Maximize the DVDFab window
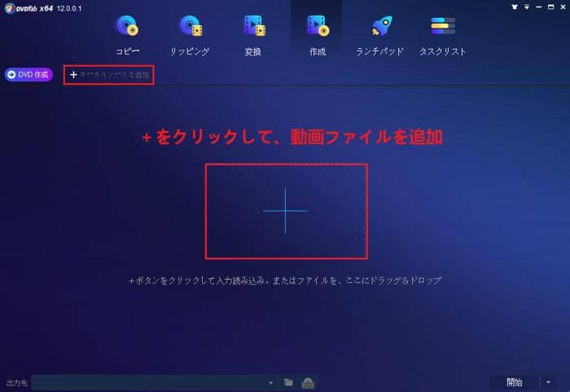 pyautogui.click(x=550, y=7)
